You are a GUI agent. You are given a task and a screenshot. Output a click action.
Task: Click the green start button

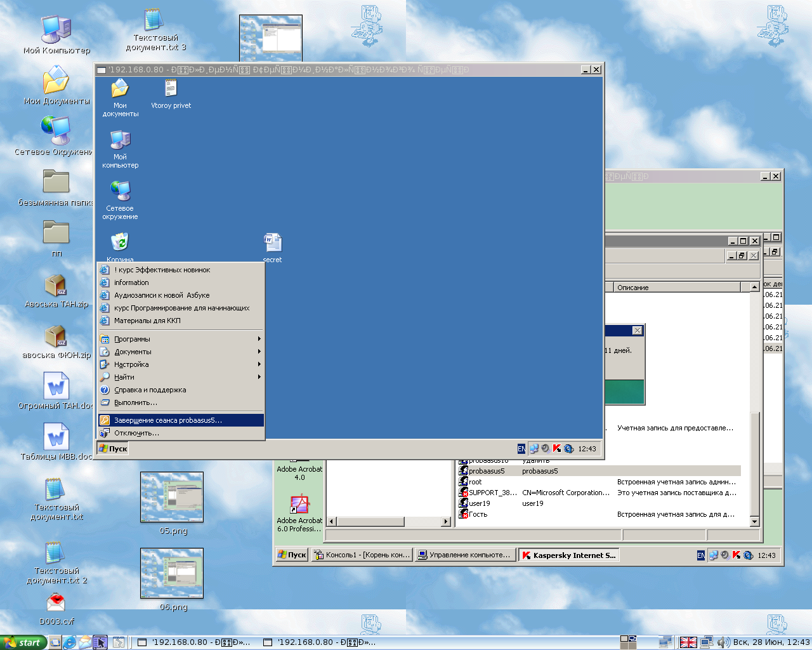coord(22,642)
